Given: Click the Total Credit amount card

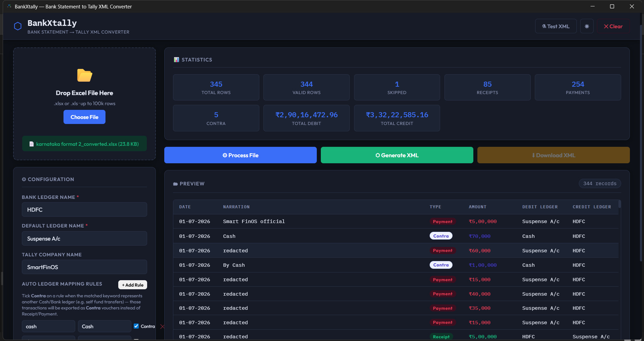Looking at the screenshot, I should (x=397, y=118).
